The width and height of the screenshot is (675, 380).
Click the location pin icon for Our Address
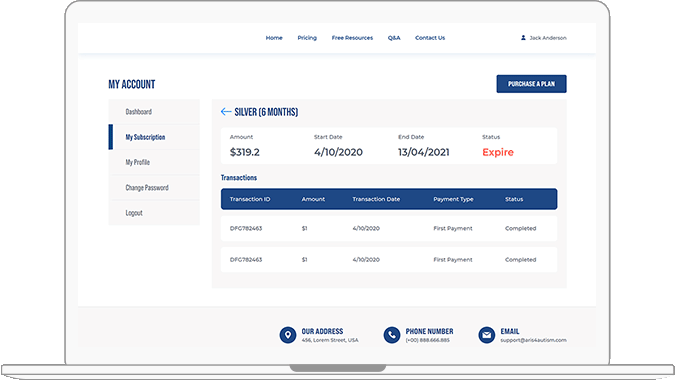(288, 335)
